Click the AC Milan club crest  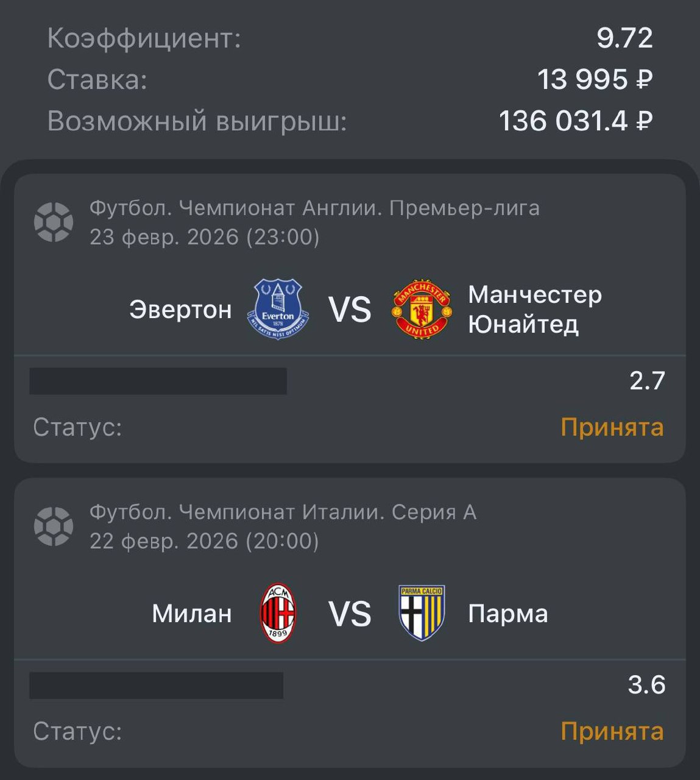click(x=278, y=613)
